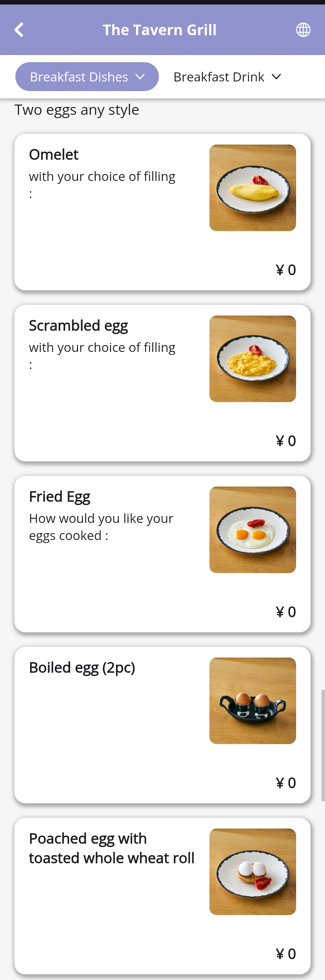
Task: Expand the Breakfast Dishes chevron
Action: tap(140, 77)
